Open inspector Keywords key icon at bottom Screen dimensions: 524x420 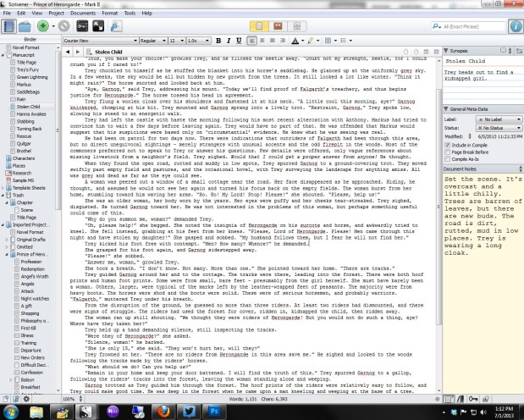pyautogui.click(x=473, y=399)
